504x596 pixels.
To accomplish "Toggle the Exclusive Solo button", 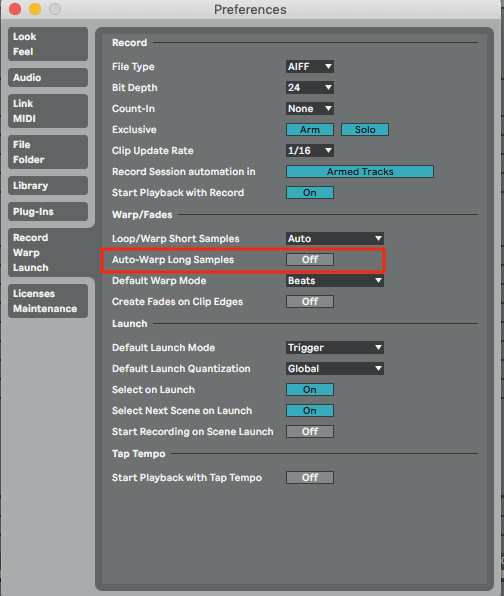I will point(365,130).
